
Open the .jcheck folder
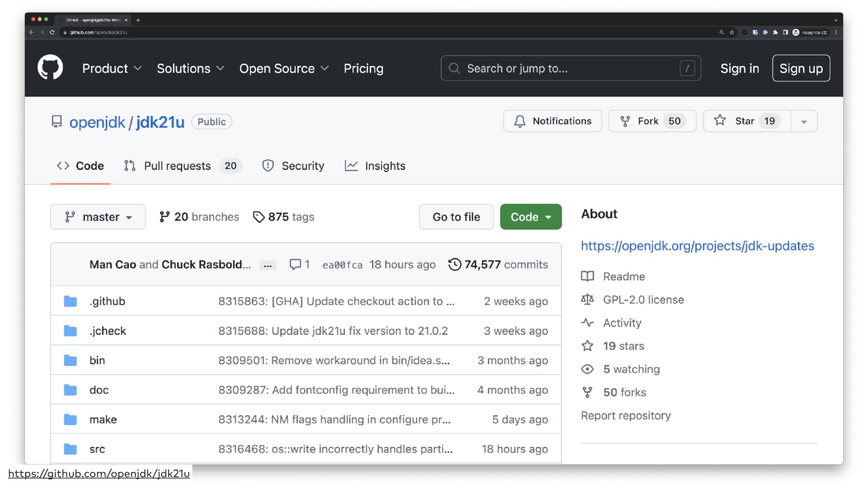(107, 331)
